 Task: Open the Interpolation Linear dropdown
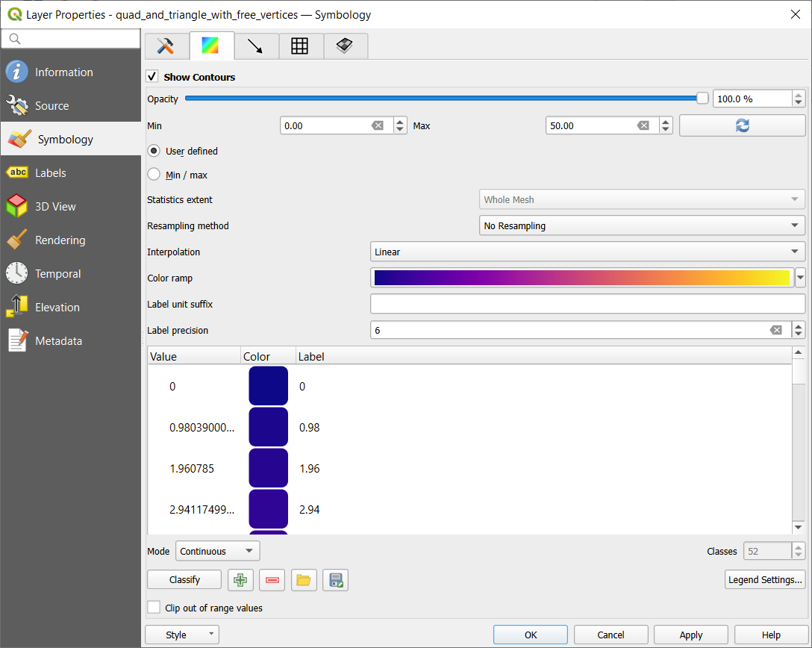[587, 252]
